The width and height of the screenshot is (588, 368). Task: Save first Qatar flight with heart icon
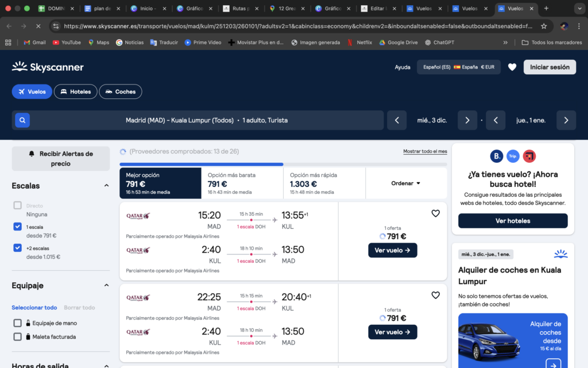pos(435,213)
